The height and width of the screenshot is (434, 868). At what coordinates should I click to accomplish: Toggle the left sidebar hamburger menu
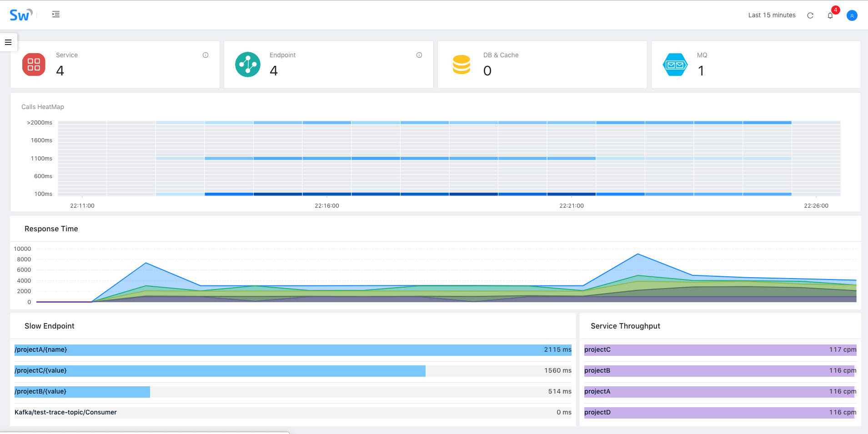pyautogui.click(x=8, y=42)
